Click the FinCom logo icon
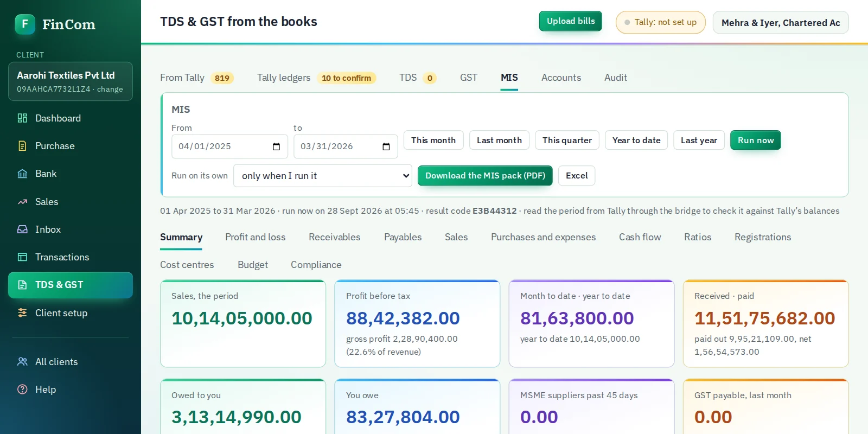The height and width of the screenshot is (434, 868). click(x=25, y=24)
